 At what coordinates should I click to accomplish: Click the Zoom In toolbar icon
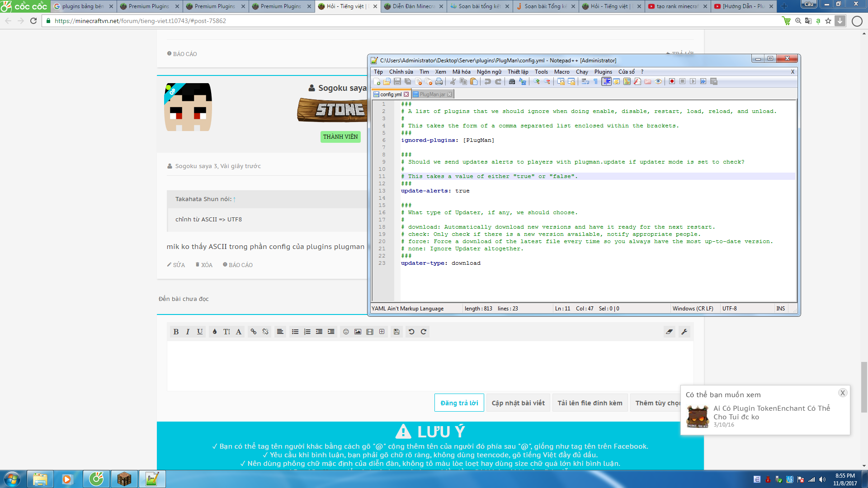(536, 82)
